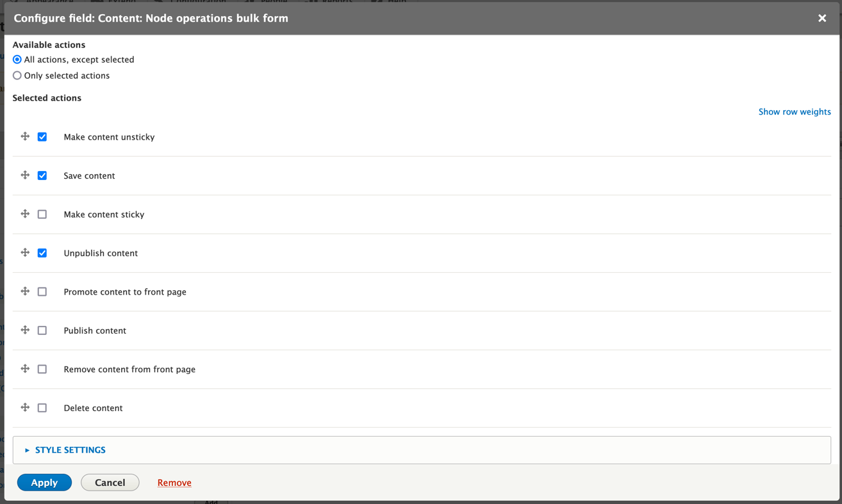Enable the Delete content checkbox

tap(42, 407)
